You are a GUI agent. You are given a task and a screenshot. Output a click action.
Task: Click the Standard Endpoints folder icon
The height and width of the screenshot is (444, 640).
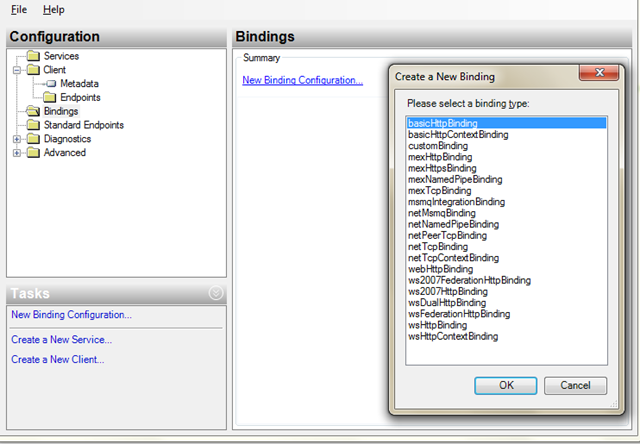[33, 125]
